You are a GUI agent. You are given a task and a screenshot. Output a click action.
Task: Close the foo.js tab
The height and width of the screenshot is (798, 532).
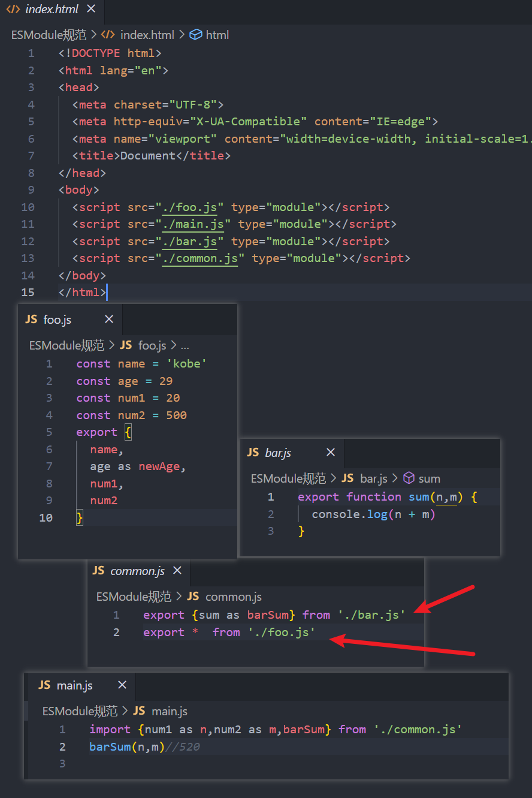coord(109,320)
